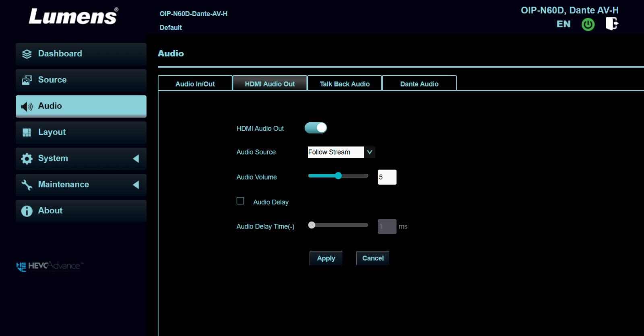The height and width of the screenshot is (336, 644).
Task: Expand the System submenu arrow
Action: 136,159
